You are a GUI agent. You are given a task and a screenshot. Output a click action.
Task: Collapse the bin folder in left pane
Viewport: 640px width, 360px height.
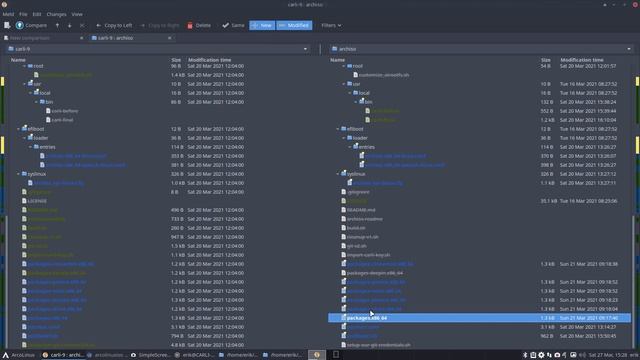(x=36, y=102)
